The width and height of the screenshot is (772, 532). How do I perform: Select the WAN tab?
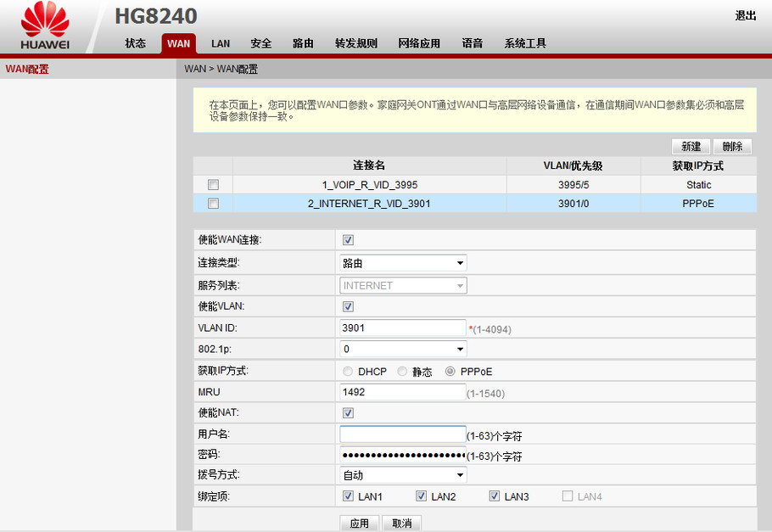[178, 43]
